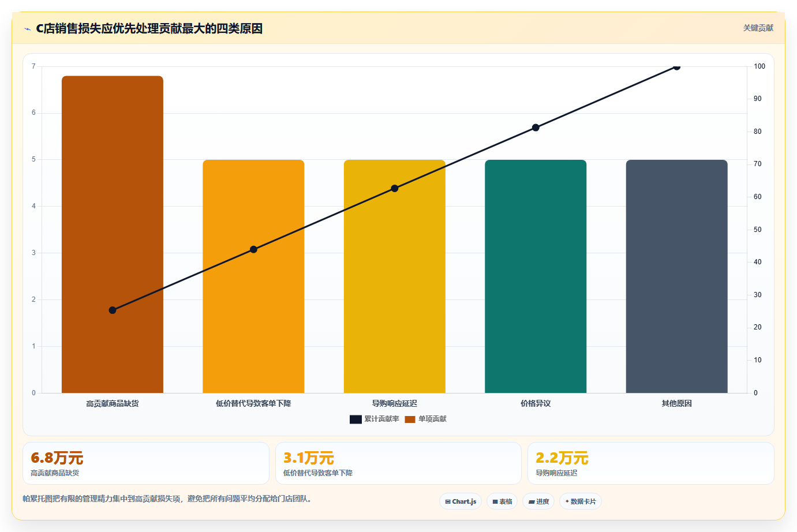Click the 100% line point above 其他原因
The image size is (797, 532).
point(676,66)
